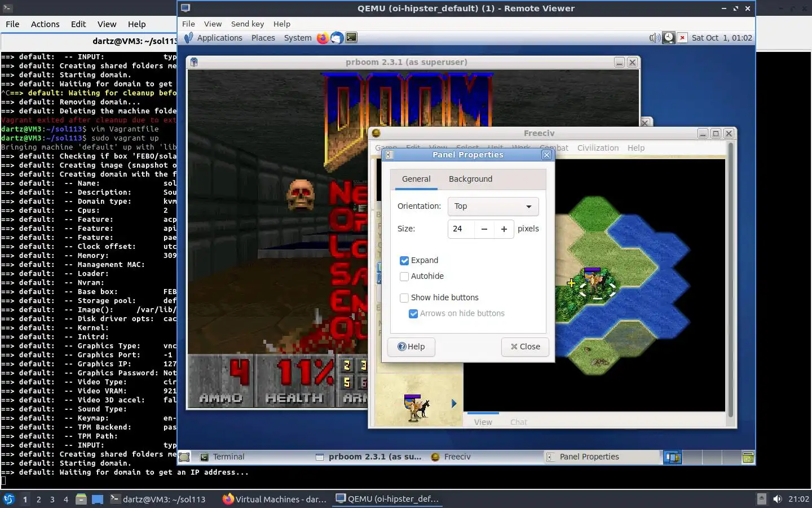This screenshot has height=508, width=812.
Task: Select the General tab in Panel Properties
Action: pyautogui.click(x=416, y=179)
